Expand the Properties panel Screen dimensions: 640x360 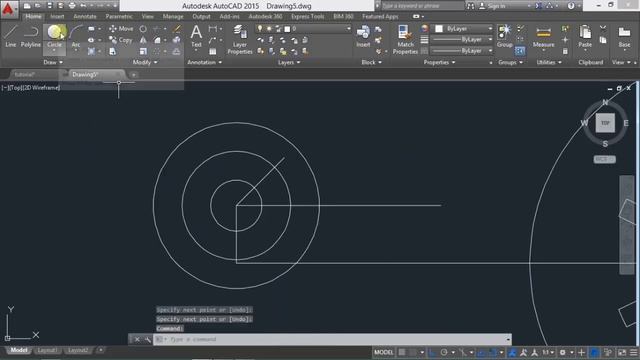click(439, 62)
